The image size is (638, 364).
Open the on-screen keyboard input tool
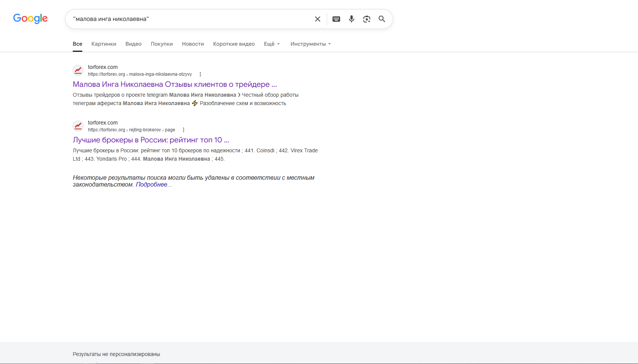point(336,19)
